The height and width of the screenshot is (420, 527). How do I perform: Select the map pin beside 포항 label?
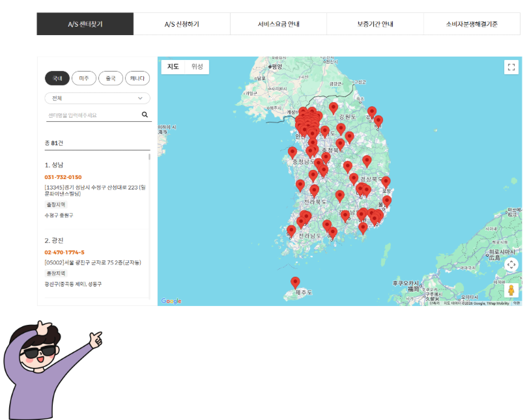(386, 182)
